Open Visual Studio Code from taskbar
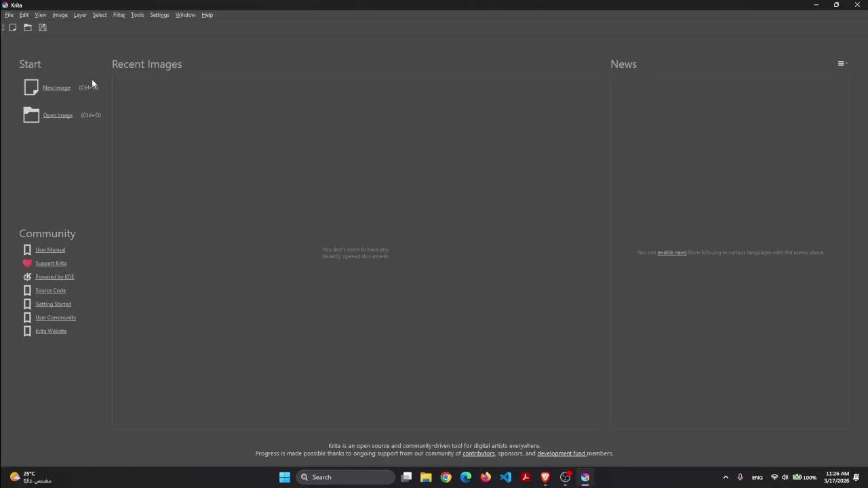The width and height of the screenshot is (868, 488). click(x=505, y=477)
